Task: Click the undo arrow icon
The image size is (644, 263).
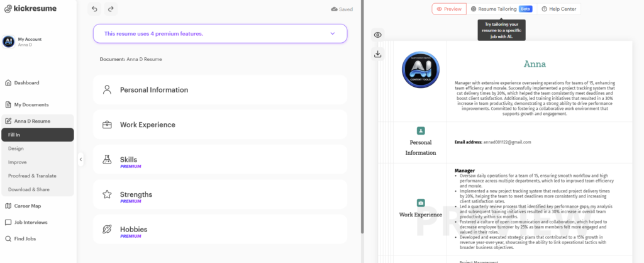Action: click(x=94, y=9)
